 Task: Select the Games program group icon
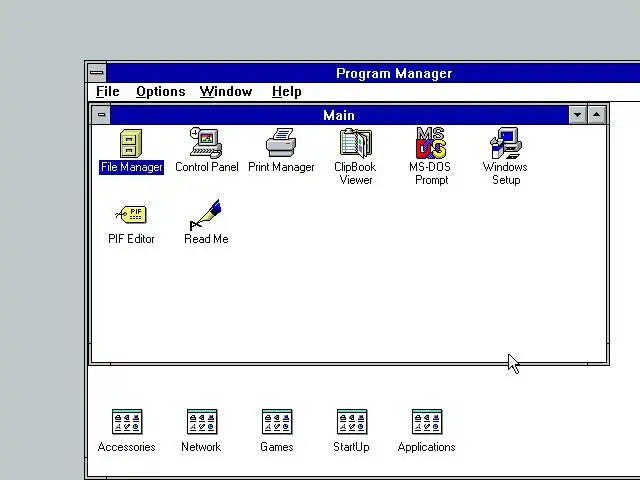pos(277,422)
